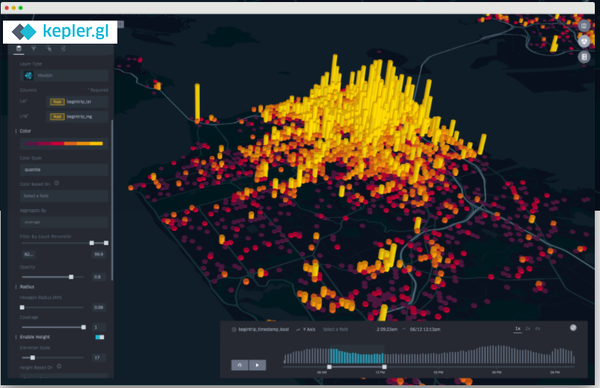Image resolution: width=600 pixels, height=388 pixels.
Task: Click the percentile minimum value field
Action: [29, 254]
